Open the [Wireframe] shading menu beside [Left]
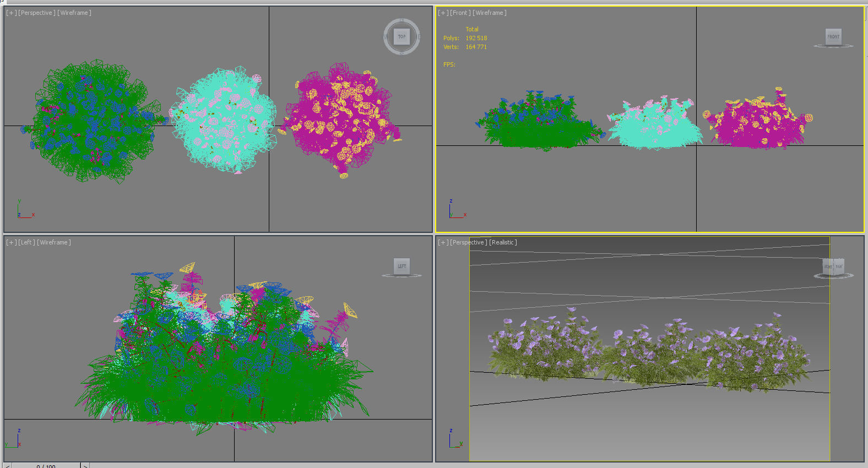This screenshot has height=468, width=868. (54, 242)
